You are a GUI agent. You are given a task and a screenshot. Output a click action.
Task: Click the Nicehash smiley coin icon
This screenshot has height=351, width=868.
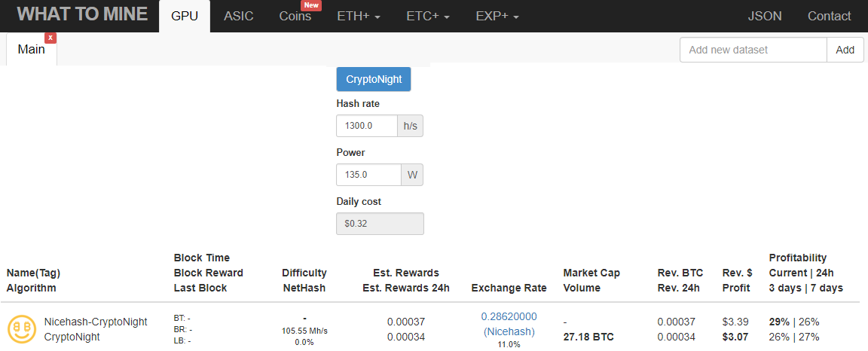(22, 329)
